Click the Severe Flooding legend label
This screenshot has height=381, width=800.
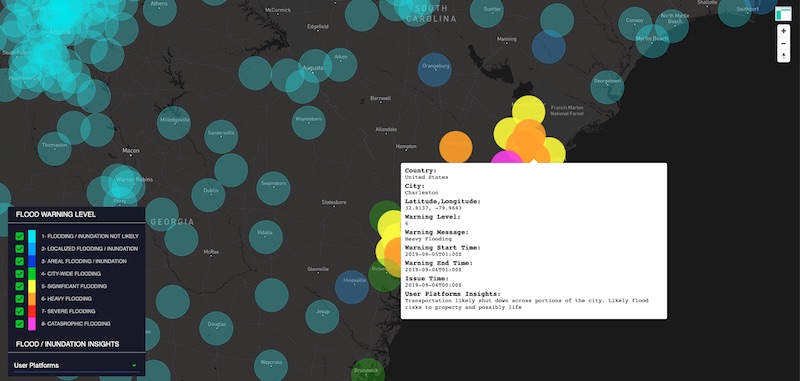68,311
